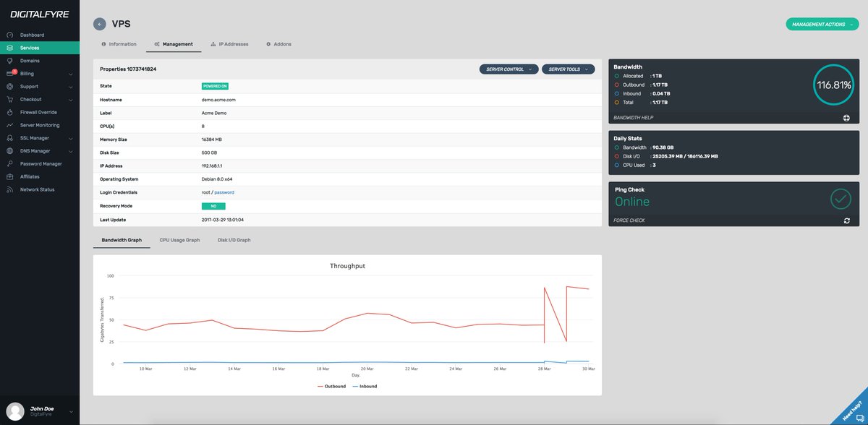Viewport: 868px width, 425px height.
Task: Expand the Checkout sidebar menu
Action: tap(71, 100)
